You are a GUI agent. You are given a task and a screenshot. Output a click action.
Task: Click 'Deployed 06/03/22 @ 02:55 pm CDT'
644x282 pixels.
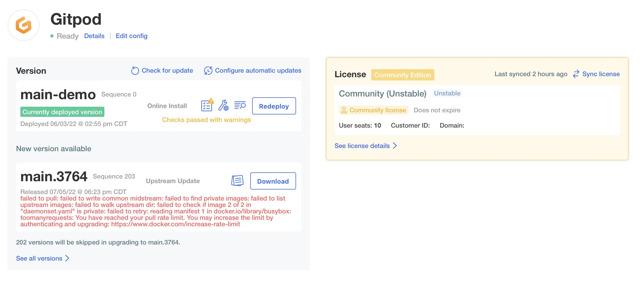tap(74, 124)
